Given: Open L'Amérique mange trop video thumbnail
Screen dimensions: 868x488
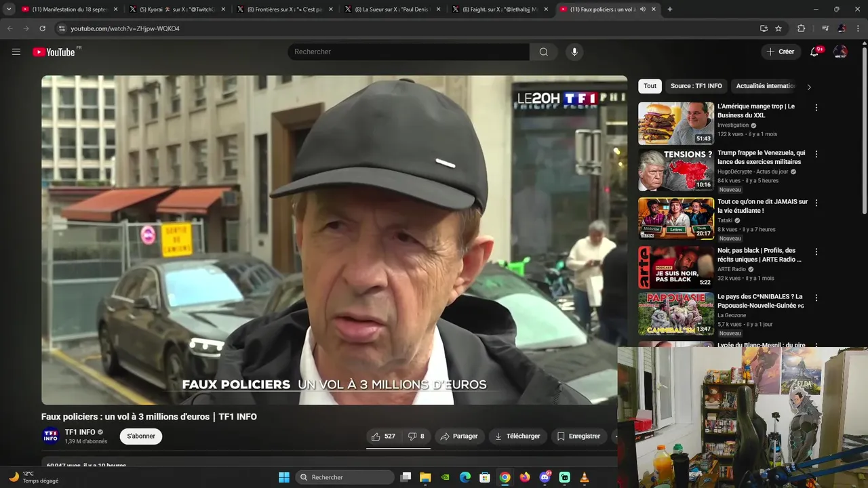Looking at the screenshot, I should (676, 123).
